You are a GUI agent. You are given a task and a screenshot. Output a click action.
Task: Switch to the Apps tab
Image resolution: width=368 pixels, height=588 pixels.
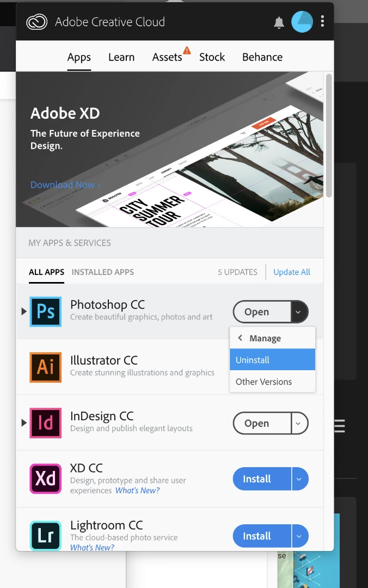click(79, 57)
